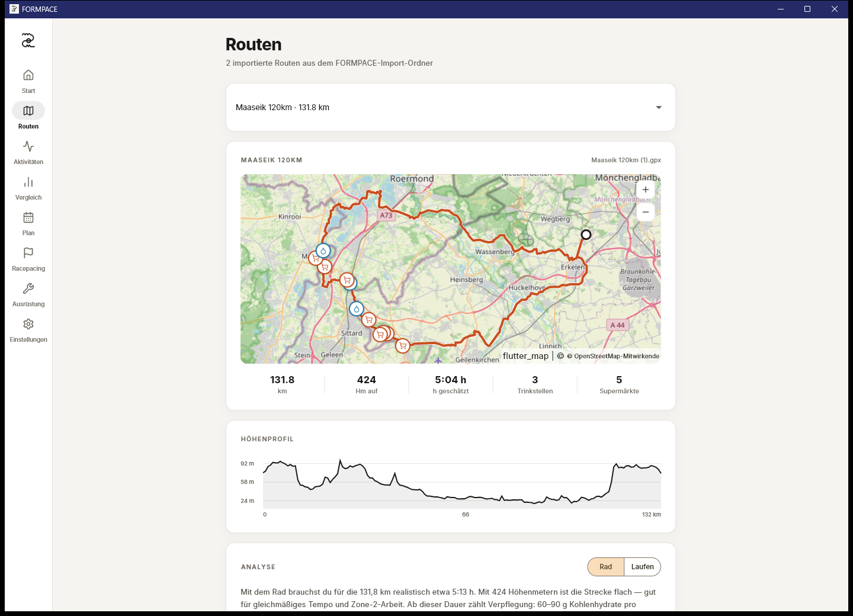This screenshot has width=853, height=616.
Task: Click the '2 importierte Routen' subtitle
Action: [x=329, y=63]
